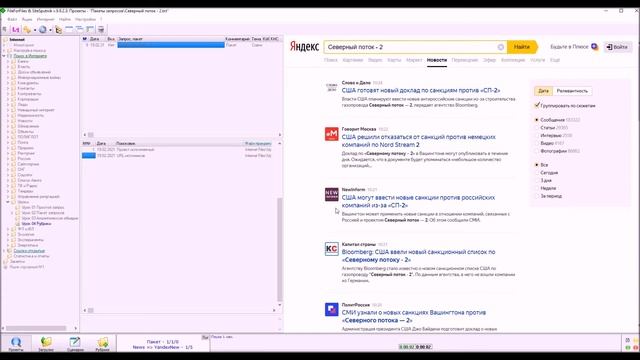Image resolution: width=640 pixels, height=360 pixels.
Task: Select the highlighted blue request row
Action: pyautogui.click(x=171, y=45)
